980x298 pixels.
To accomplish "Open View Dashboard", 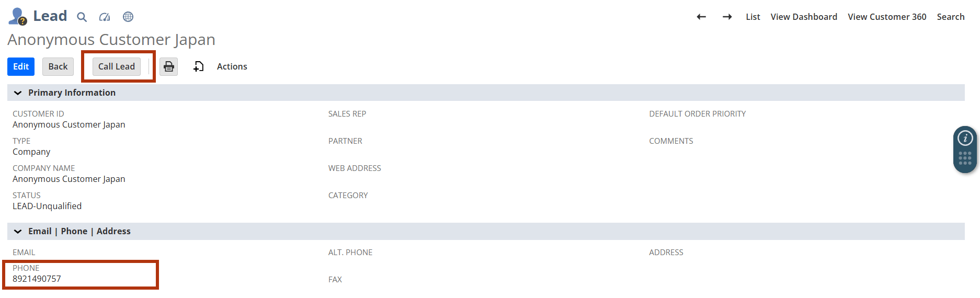I will tap(804, 17).
